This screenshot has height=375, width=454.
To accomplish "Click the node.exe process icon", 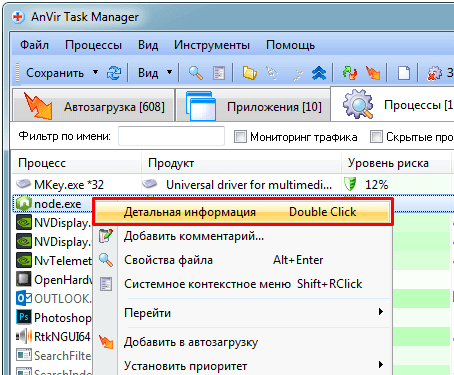I will click(24, 203).
